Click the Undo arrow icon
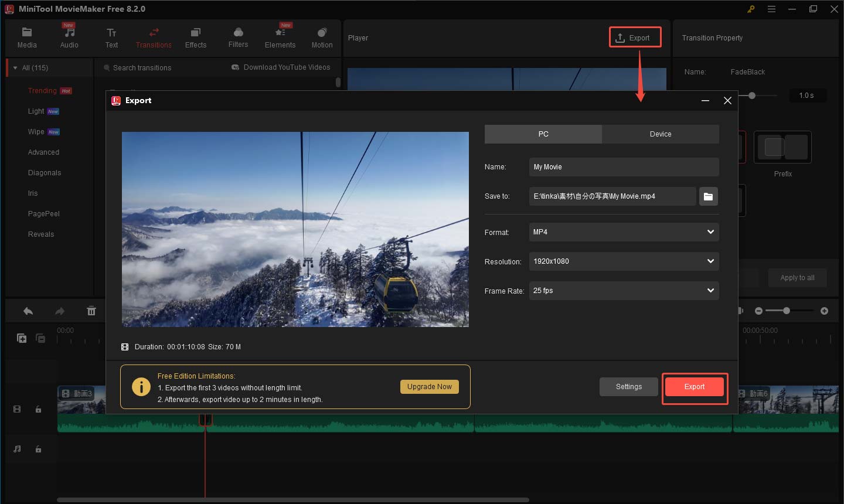The image size is (844, 504). (x=28, y=311)
